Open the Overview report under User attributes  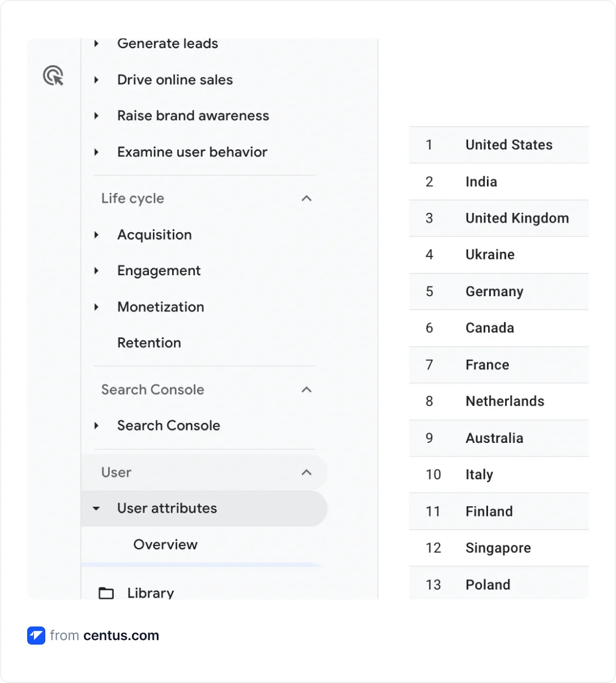165,544
